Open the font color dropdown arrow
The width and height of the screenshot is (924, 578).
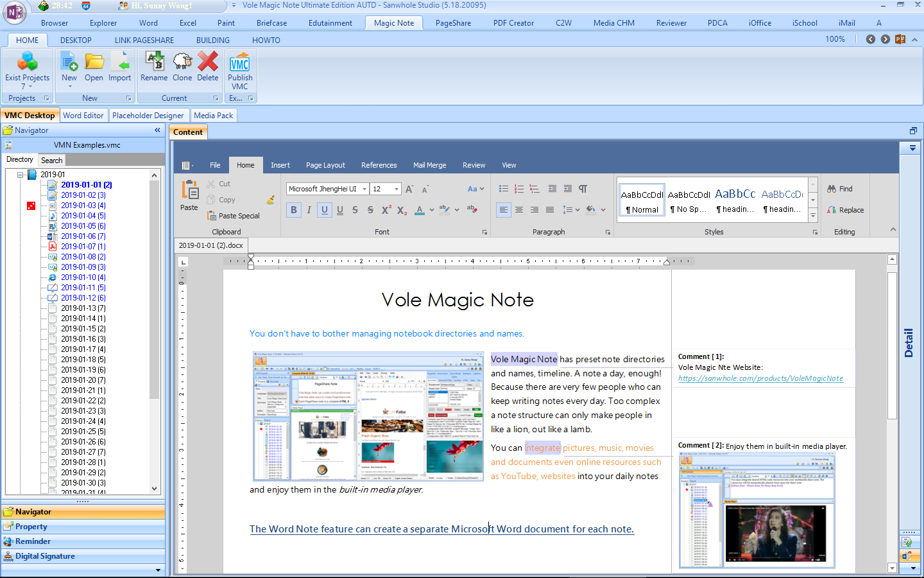tap(432, 210)
